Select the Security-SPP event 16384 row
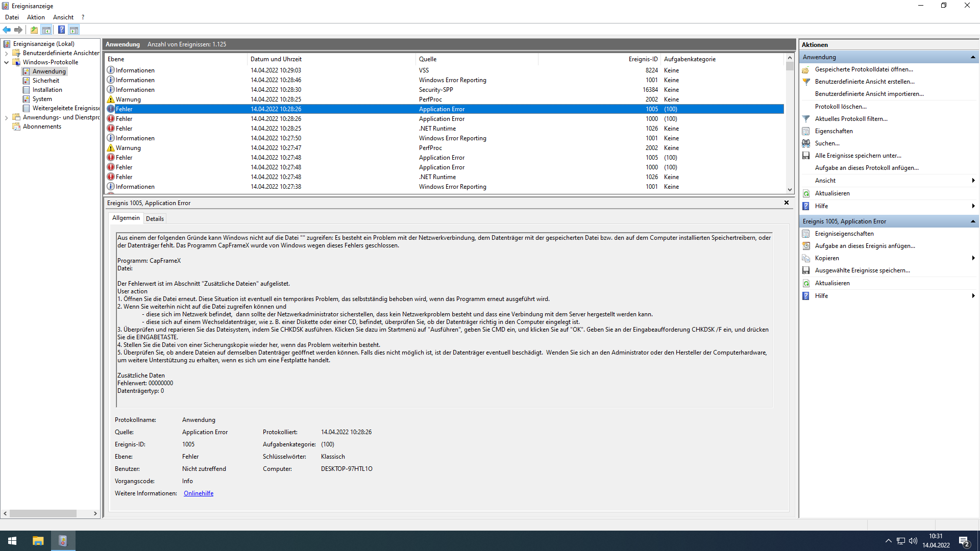 444,90
